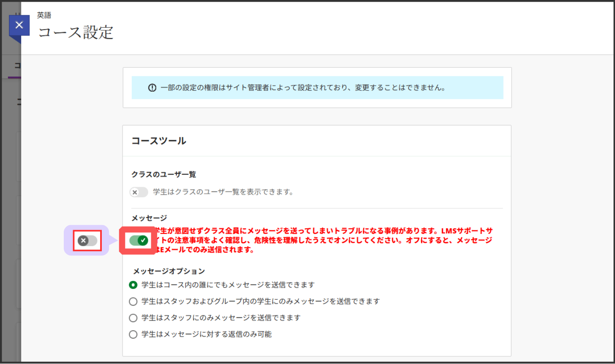Click the 学生はクラスのユーザ一覧を表示できます label

tap(223, 192)
